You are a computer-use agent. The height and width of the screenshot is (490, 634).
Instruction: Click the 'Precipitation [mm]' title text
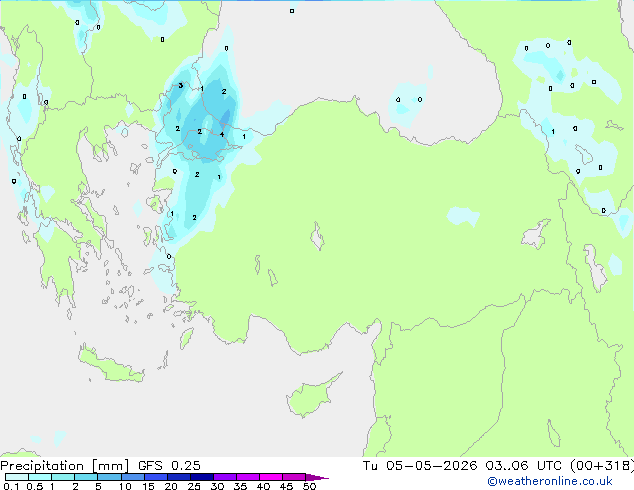65,466
